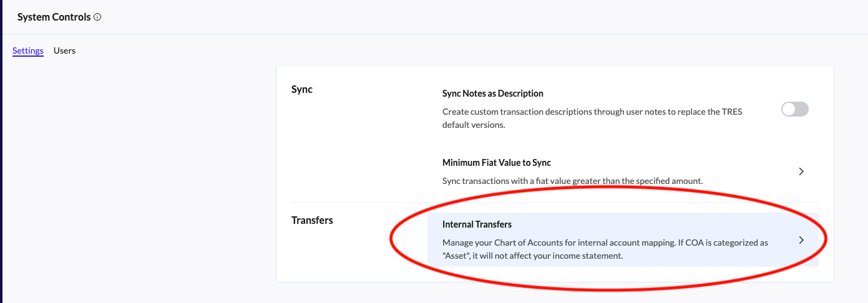The height and width of the screenshot is (303, 868).
Task: Open Minimum Fiat Value chevron arrow
Action: tap(801, 171)
